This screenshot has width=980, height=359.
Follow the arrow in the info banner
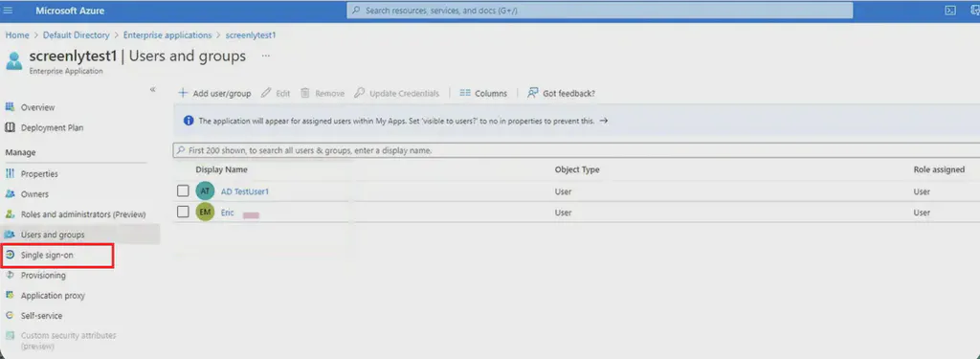pos(603,122)
